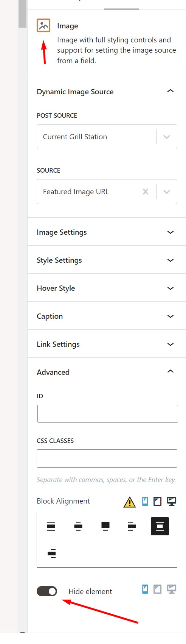
Task: Clear the Featured Image URL selection
Action: pos(146,192)
